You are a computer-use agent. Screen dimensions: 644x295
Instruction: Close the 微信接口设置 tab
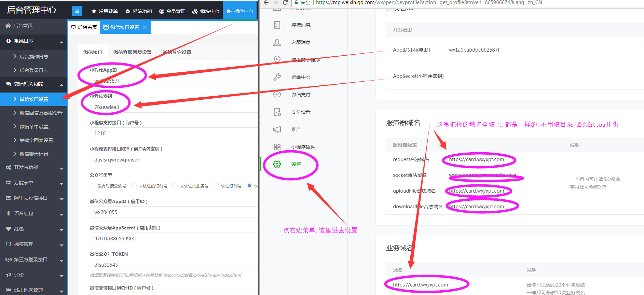pyautogui.click(x=145, y=27)
